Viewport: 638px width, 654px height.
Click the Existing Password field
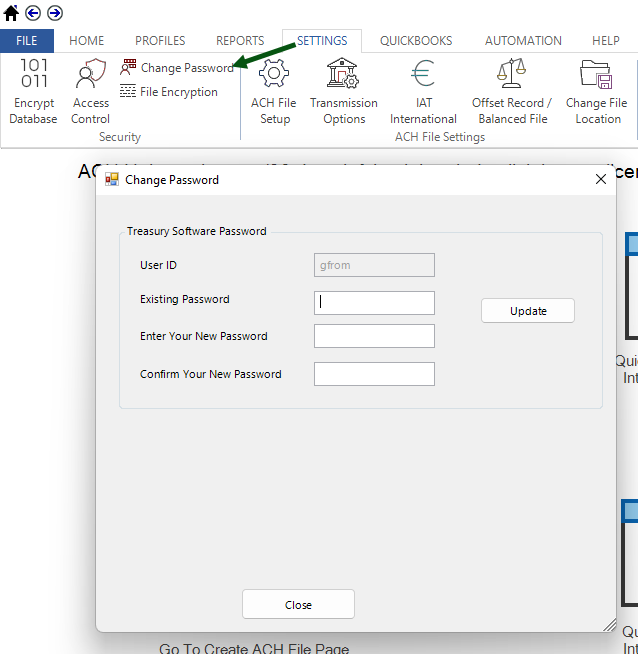[374, 303]
